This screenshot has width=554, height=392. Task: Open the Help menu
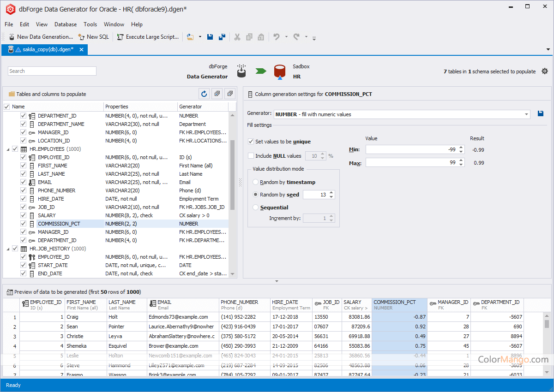click(137, 24)
